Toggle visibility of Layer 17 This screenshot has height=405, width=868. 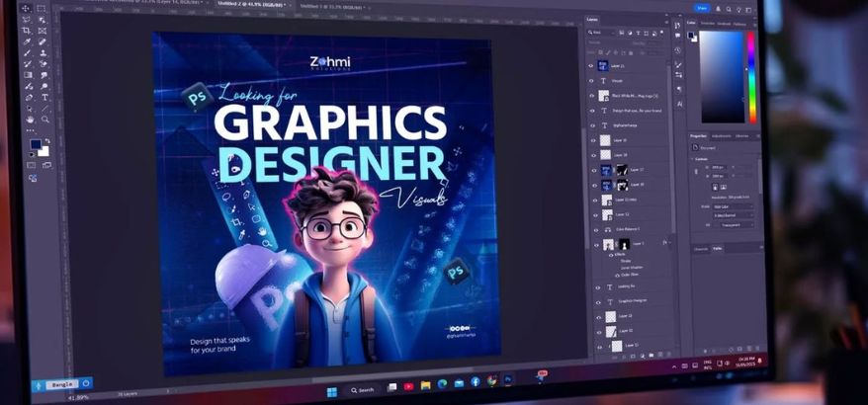pos(594,171)
